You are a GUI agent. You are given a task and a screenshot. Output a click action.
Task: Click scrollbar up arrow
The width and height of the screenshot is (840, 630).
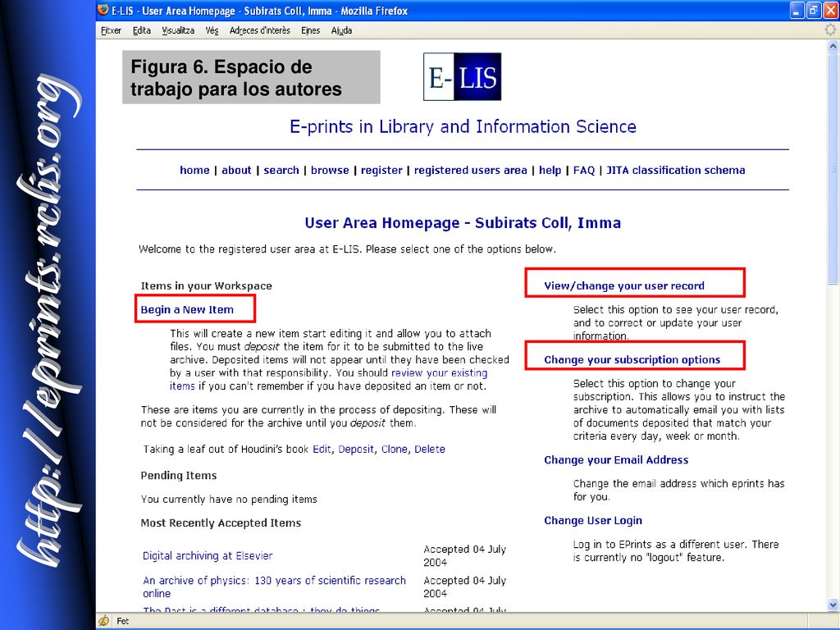pyautogui.click(x=833, y=46)
